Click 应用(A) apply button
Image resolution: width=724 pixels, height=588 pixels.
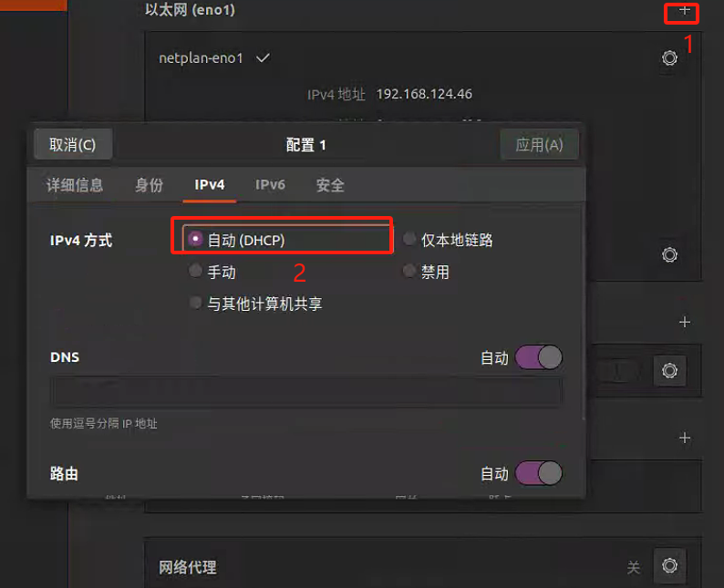tap(539, 144)
